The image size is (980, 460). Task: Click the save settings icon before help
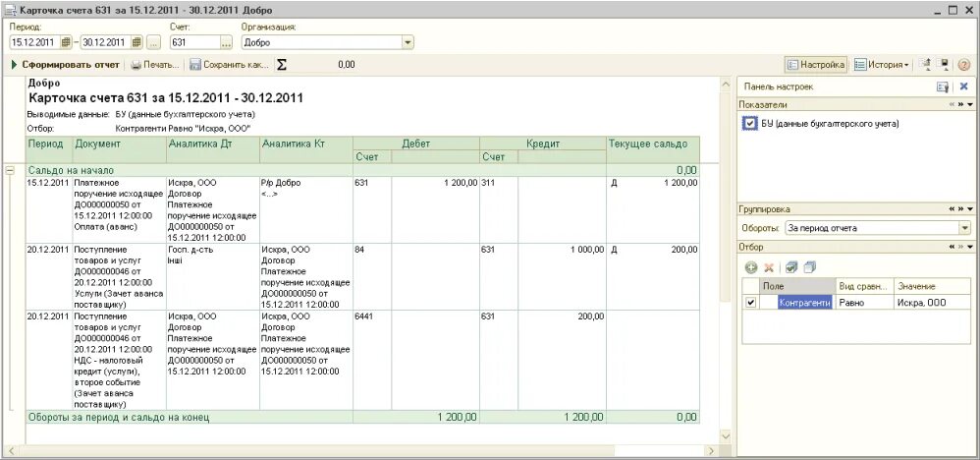click(x=945, y=65)
